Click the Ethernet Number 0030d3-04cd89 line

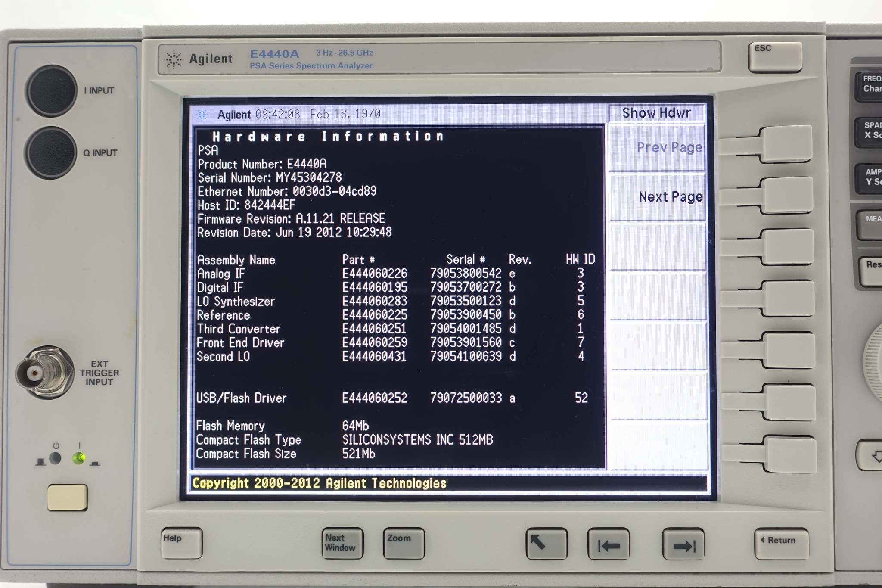287,191
